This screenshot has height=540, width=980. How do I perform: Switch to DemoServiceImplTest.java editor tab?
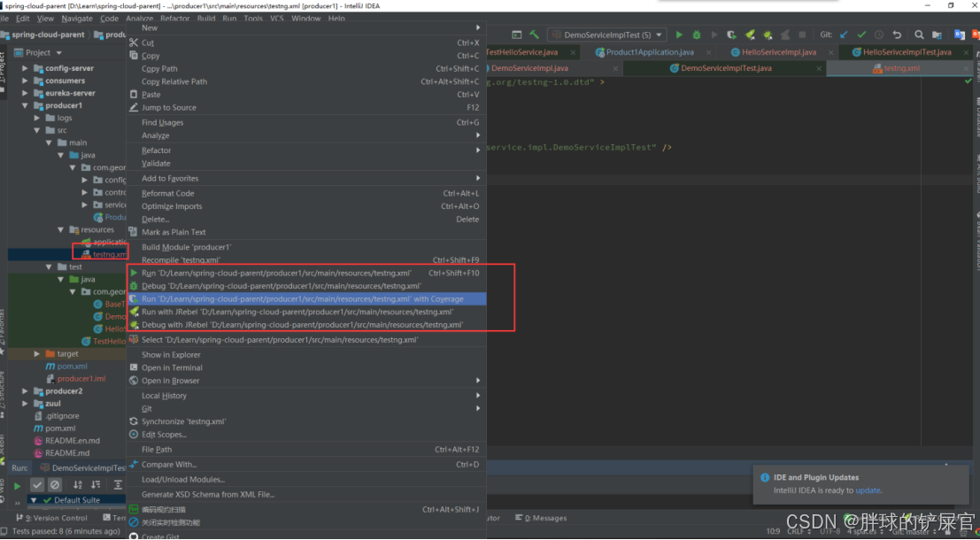[726, 68]
